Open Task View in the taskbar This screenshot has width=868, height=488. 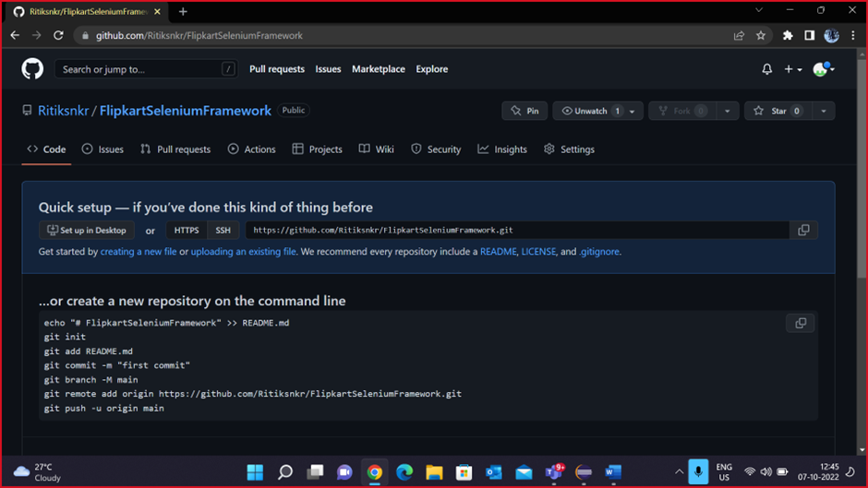tap(315, 472)
